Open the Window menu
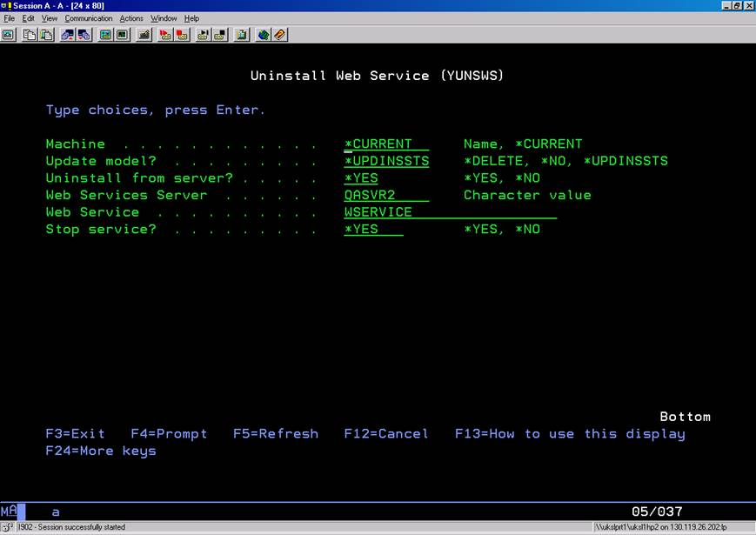The image size is (756, 535). click(x=163, y=18)
